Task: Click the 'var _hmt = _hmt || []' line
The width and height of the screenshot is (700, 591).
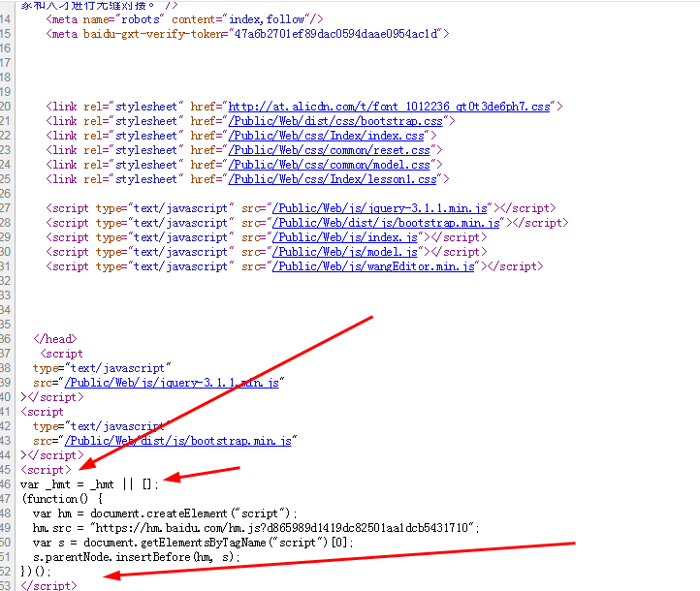Action: click(x=89, y=484)
